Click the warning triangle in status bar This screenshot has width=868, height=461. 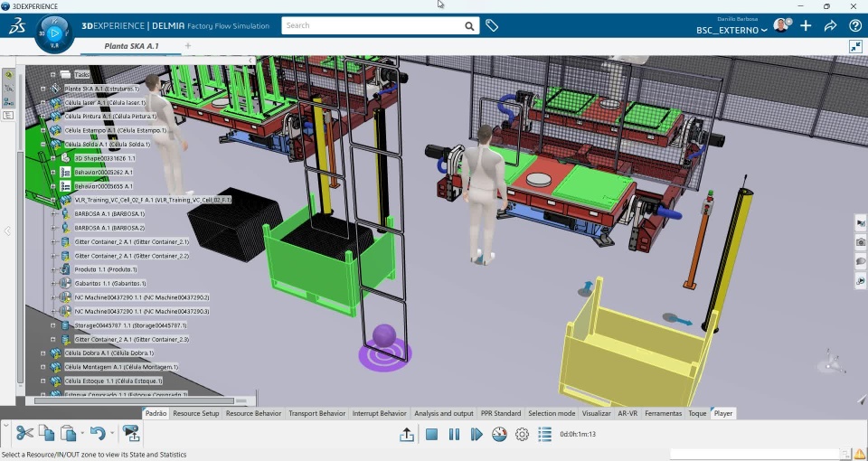tap(859, 455)
